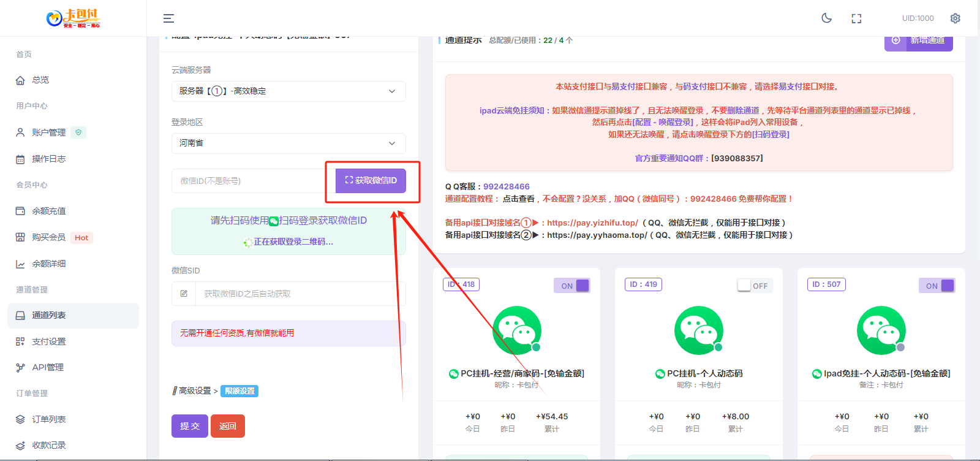This screenshot has height=461, width=980.
Task: Click small WeChat icon before Ipad免挂-个人动态码
Action: click(x=817, y=374)
